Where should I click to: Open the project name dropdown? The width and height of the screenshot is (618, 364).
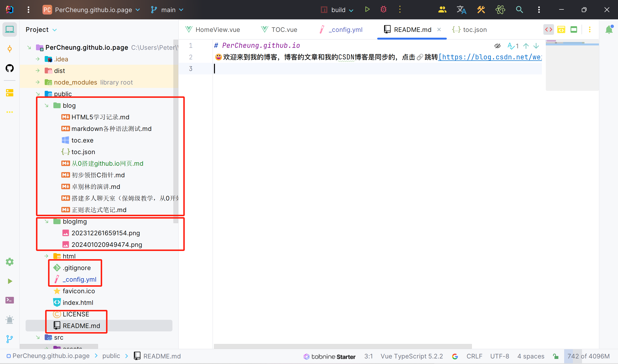click(91, 10)
